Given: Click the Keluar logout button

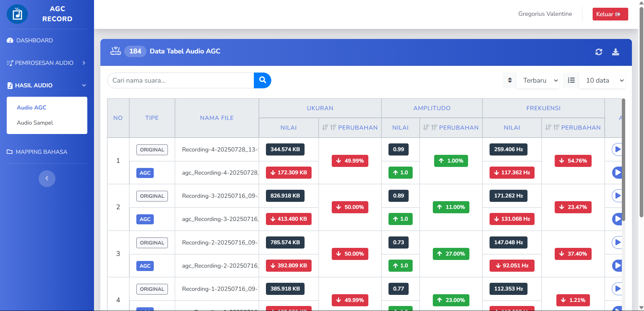Looking at the screenshot, I should click(610, 14).
